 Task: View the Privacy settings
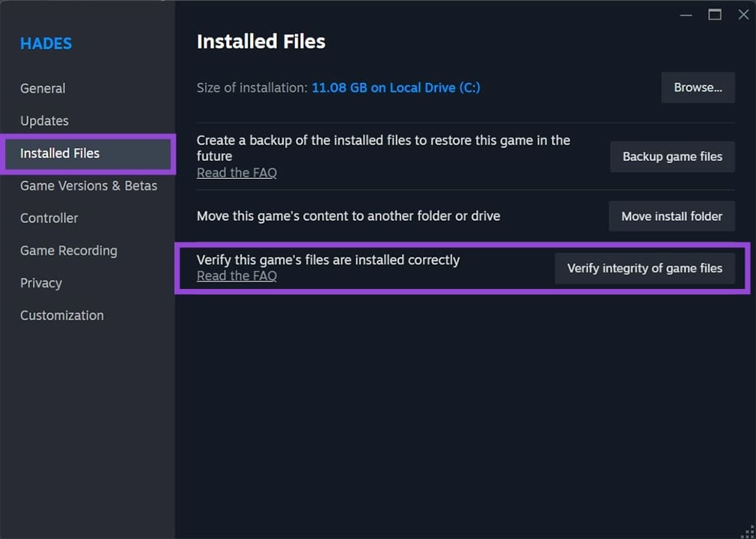pyautogui.click(x=40, y=283)
